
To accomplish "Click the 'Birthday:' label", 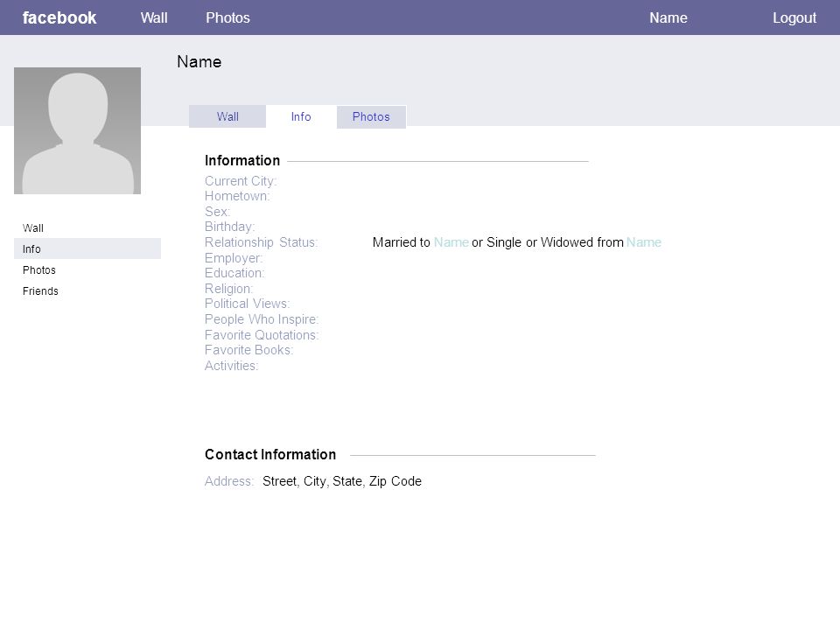I will point(230,227).
